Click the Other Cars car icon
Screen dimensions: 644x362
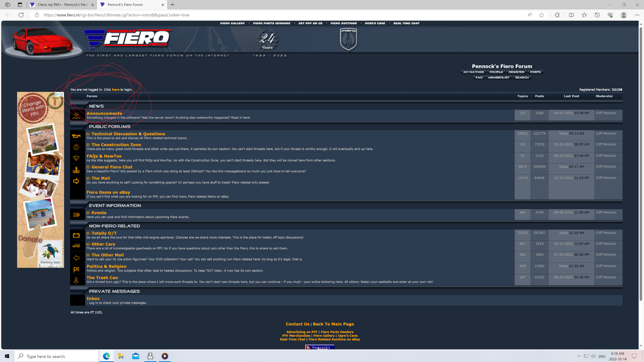click(76, 246)
